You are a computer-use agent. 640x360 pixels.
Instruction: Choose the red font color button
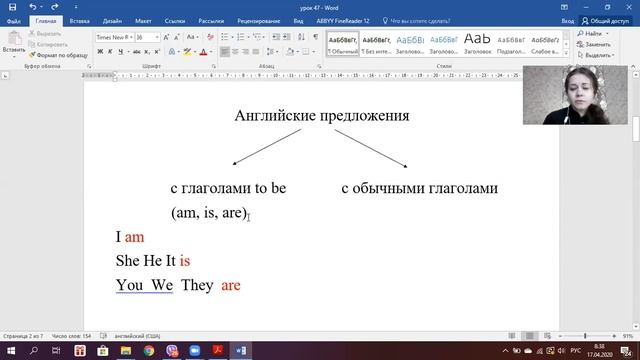203,52
